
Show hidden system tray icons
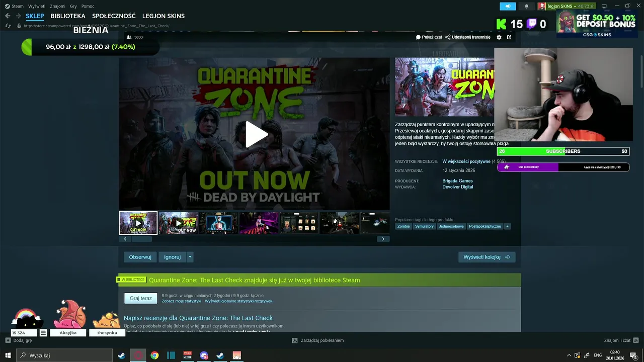(x=569, y=355)
